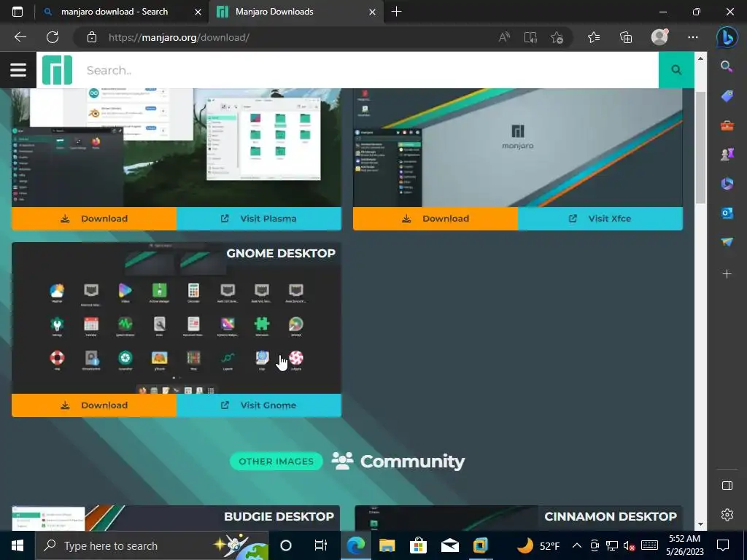Viewport: 747px width, 560px height.
Task: Click the Plasma desktop preview image
Action: (x=177, y=147)
